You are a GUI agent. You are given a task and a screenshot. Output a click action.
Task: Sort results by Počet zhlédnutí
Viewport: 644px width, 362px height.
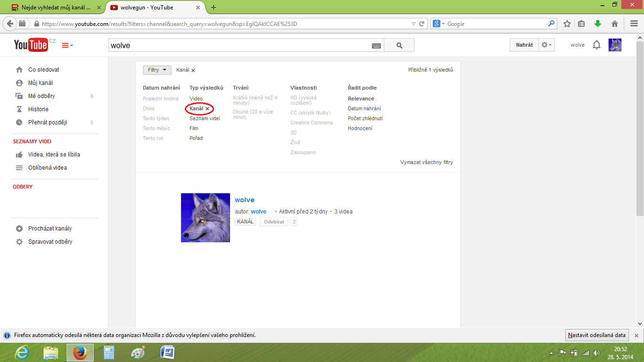(365, 118)
